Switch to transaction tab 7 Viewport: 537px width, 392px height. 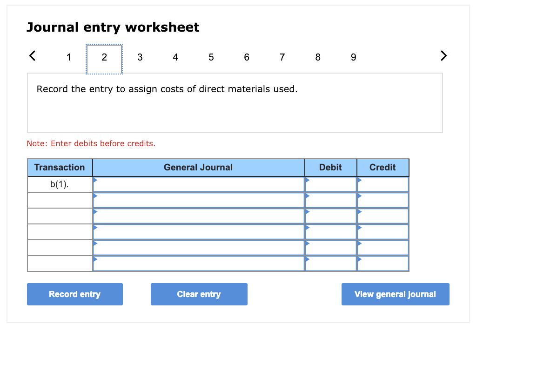click(282, 57)
